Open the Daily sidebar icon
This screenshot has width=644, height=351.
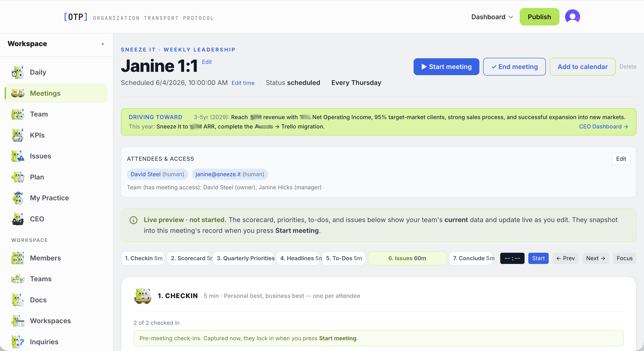[18, 72]
